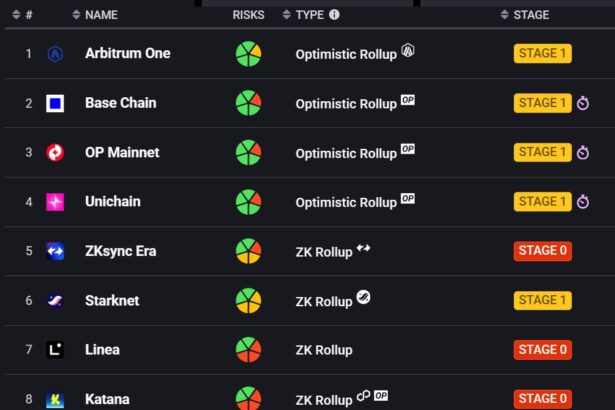Click the risk pie chart for Arbitrum One

(248, 54)
